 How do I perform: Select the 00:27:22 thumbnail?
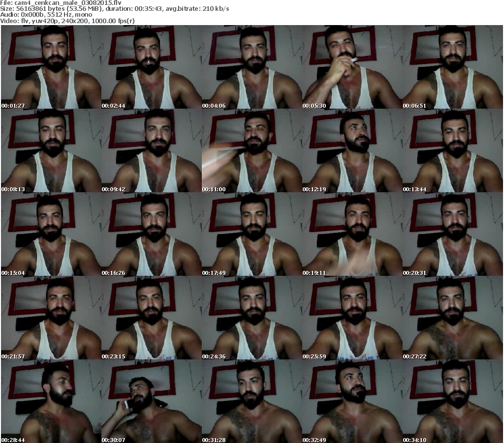453,318
